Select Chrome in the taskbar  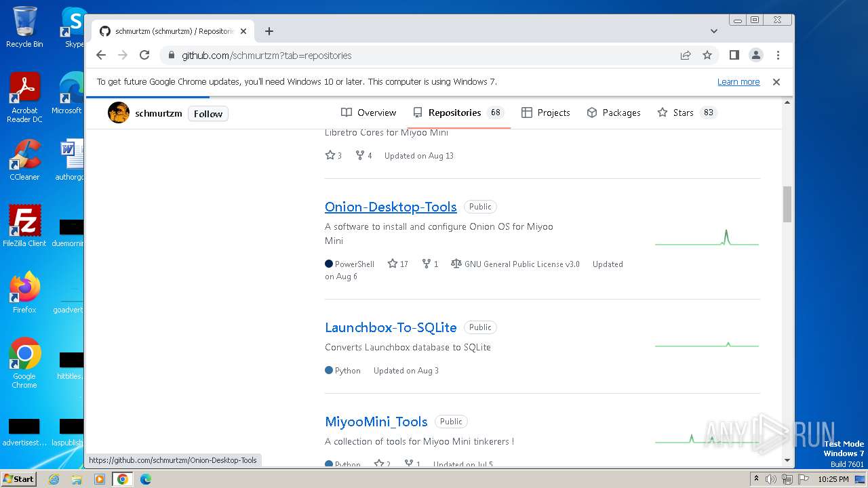[x=123, y=479]
